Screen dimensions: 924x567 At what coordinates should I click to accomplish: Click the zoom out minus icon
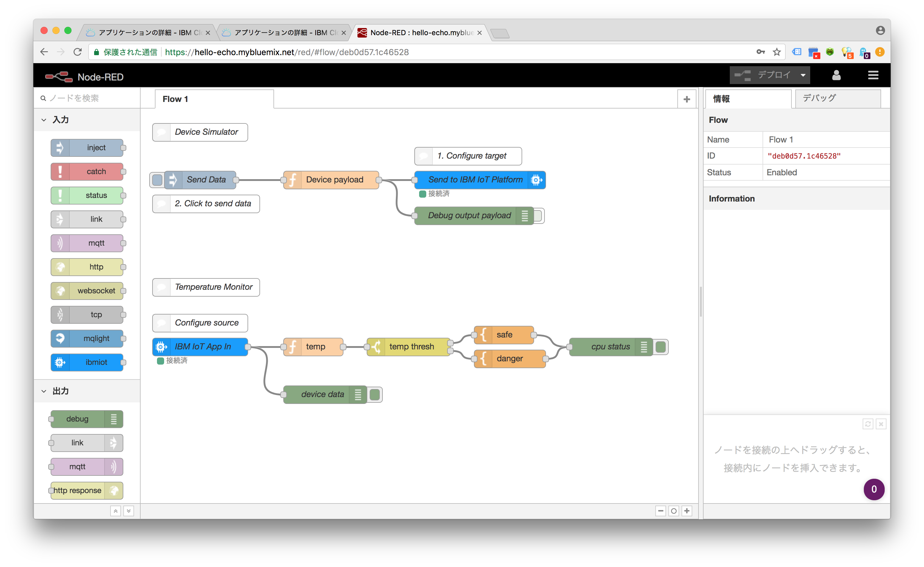(x=660, y=511)
